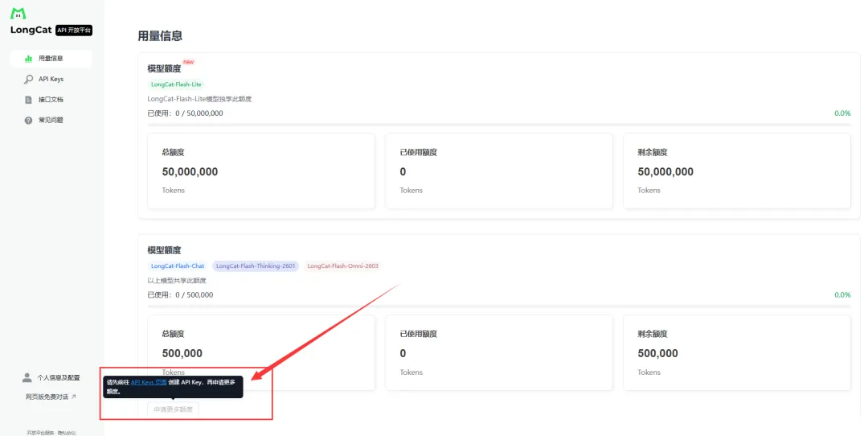Click the LongCat-Flash-Lite模型独享此额度 note
868x436 pixels.
click(x=200, y=99)
